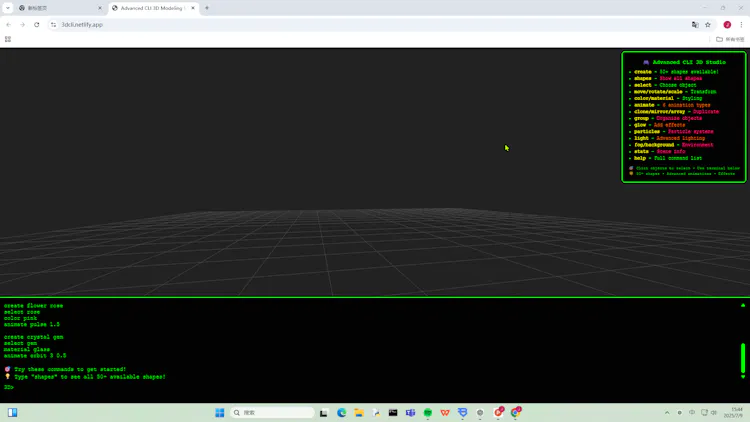Open the apps grid on bookmarks bar
The image size is (750, 422).
coord(8,39)
